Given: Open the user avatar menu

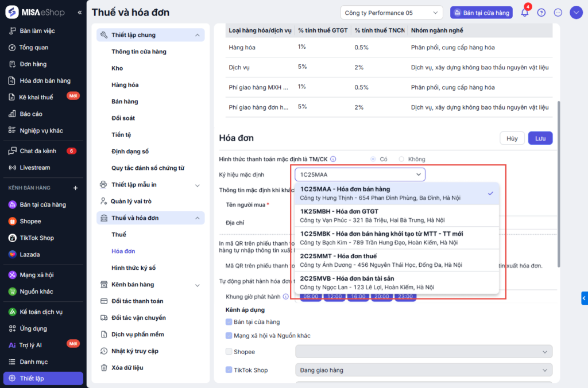Looking at the screenshot, I should point(576,13).
